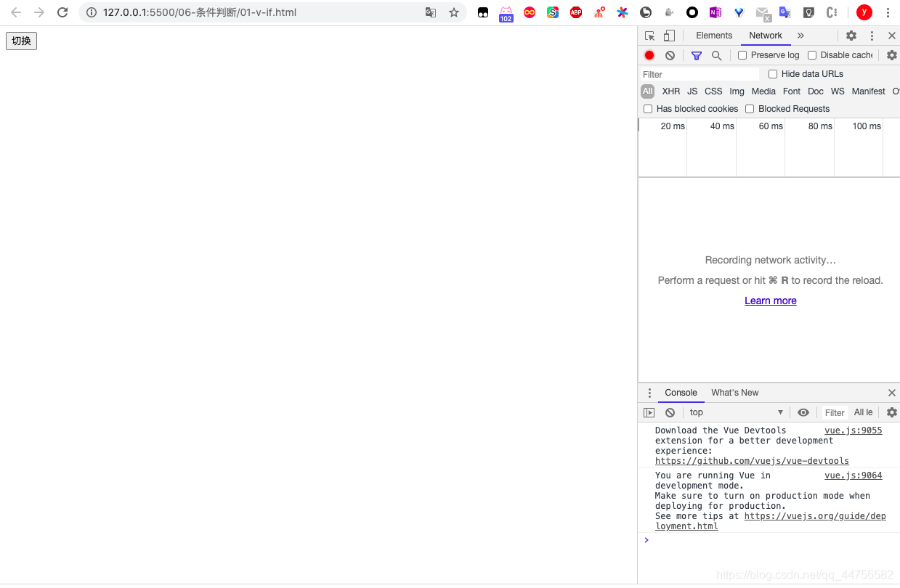This screenshot has height=588, width=900.
Task: Open DevTools settings gear in main toolbar
Action: click(x=851, y=36)
